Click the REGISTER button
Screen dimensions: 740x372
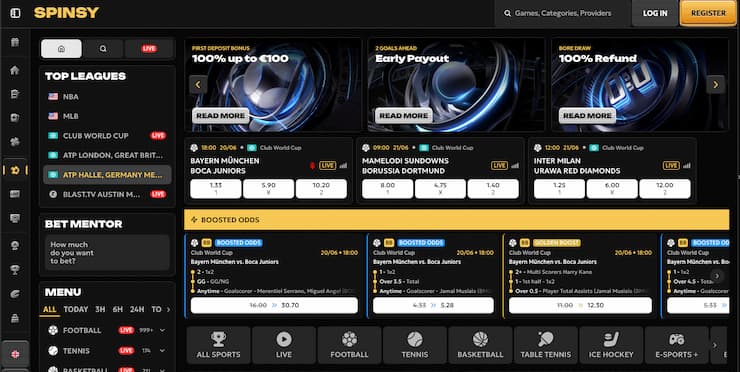(x=708, y=13)
